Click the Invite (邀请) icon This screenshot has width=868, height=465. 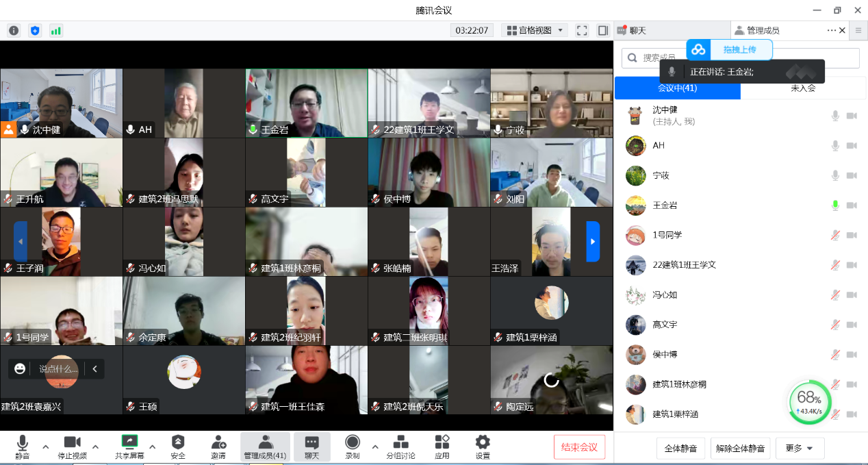(218, 442)
